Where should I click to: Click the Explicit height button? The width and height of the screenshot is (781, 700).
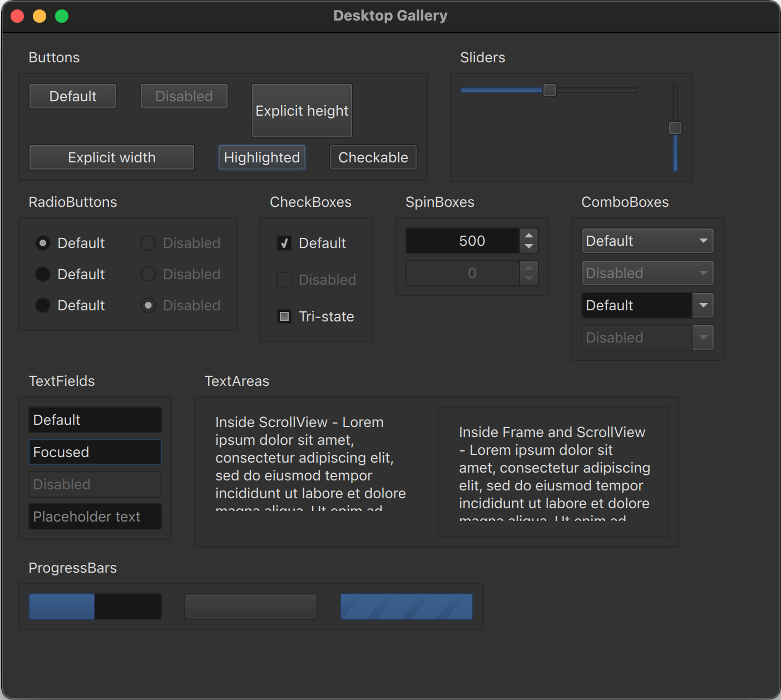pos(301,111)
